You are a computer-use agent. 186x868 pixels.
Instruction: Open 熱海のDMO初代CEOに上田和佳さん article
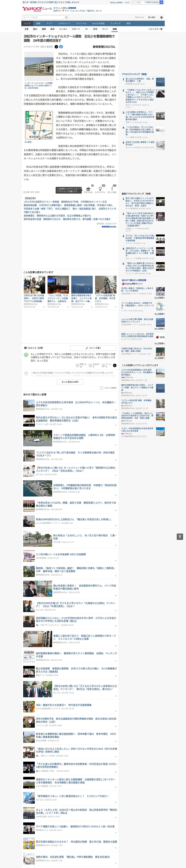pyautogui.click(x=74, y=519)
